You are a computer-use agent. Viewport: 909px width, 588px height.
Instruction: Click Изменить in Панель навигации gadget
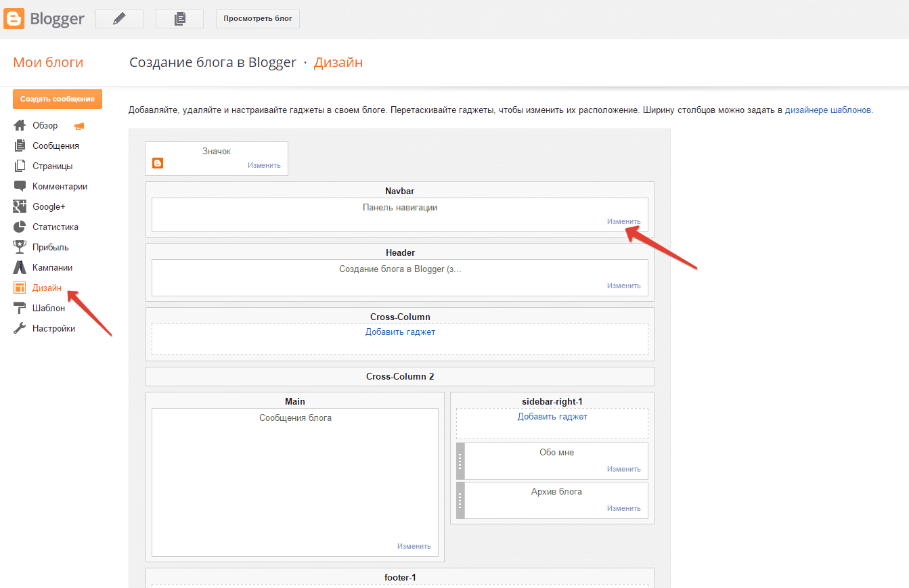pos(623,221)
